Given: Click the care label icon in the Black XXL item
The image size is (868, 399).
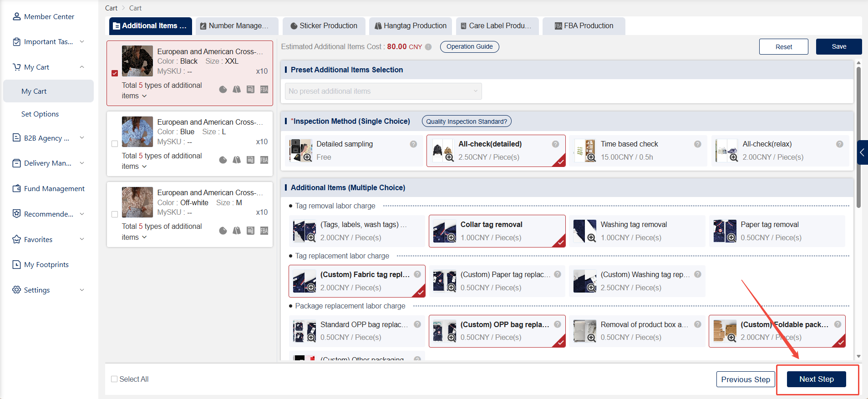Looking at the screenshot, I should 250,89.
